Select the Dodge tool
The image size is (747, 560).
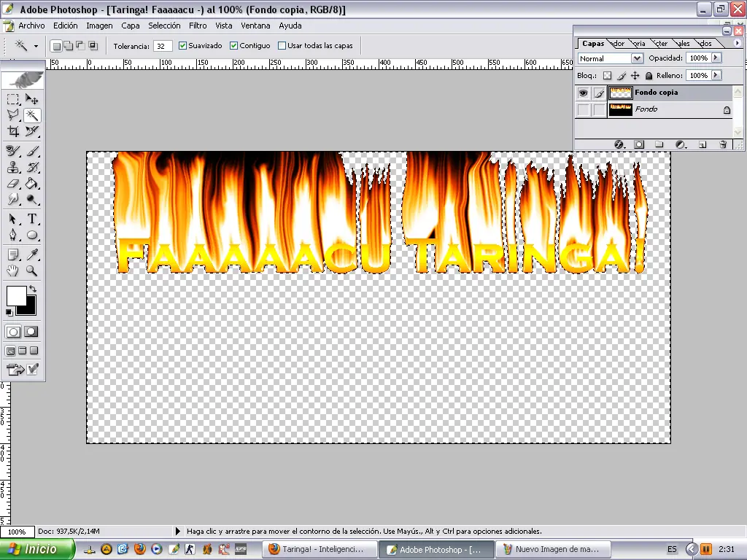click(32, 200)
